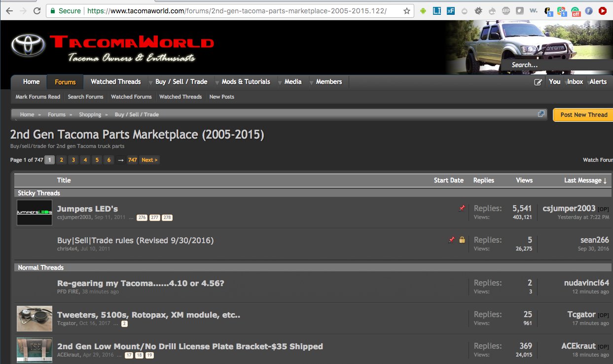Expand the Mods & Tutorials dropdown arrow

217,82
